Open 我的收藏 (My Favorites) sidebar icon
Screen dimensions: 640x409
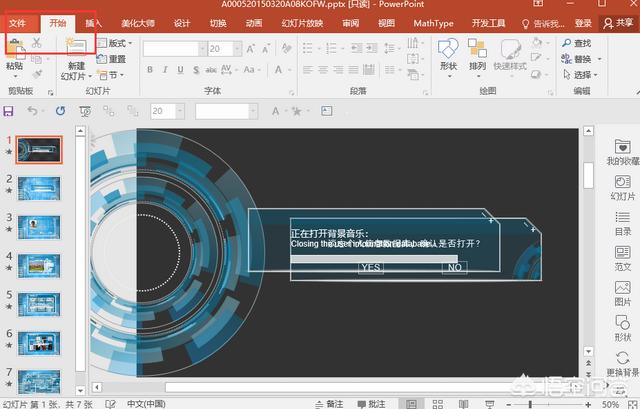tap(622, 152)
